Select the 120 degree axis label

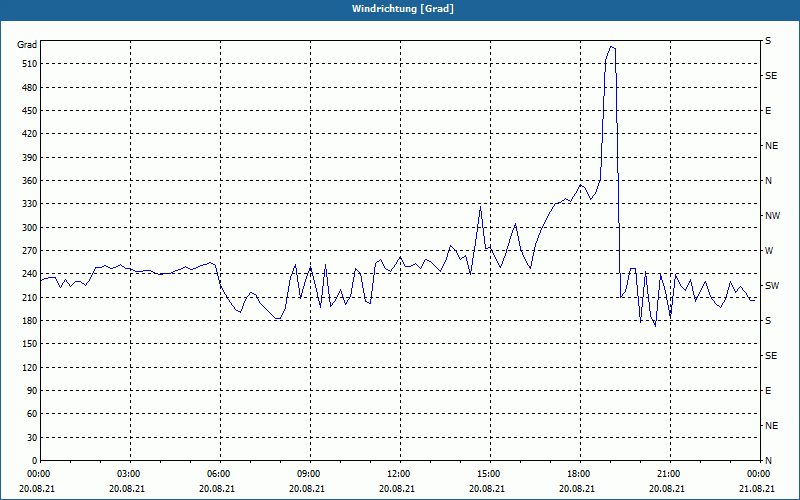point(30,367)
